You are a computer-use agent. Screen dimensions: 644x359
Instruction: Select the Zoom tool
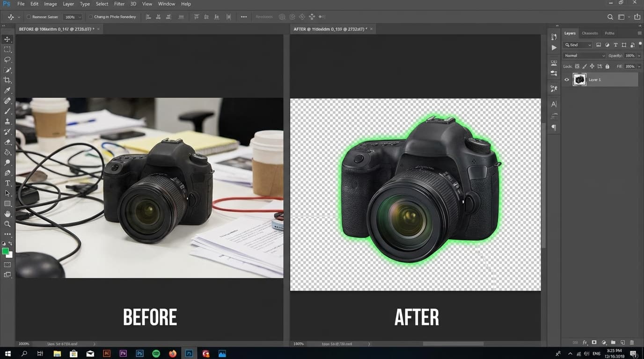tap(7, 224)
